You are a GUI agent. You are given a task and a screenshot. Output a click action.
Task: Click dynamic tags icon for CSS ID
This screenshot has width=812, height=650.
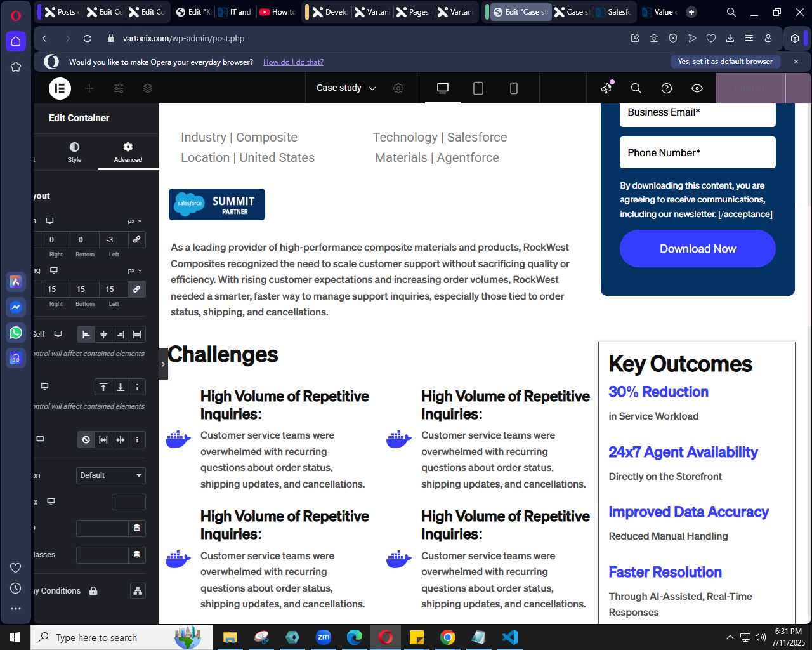(136, 528)
